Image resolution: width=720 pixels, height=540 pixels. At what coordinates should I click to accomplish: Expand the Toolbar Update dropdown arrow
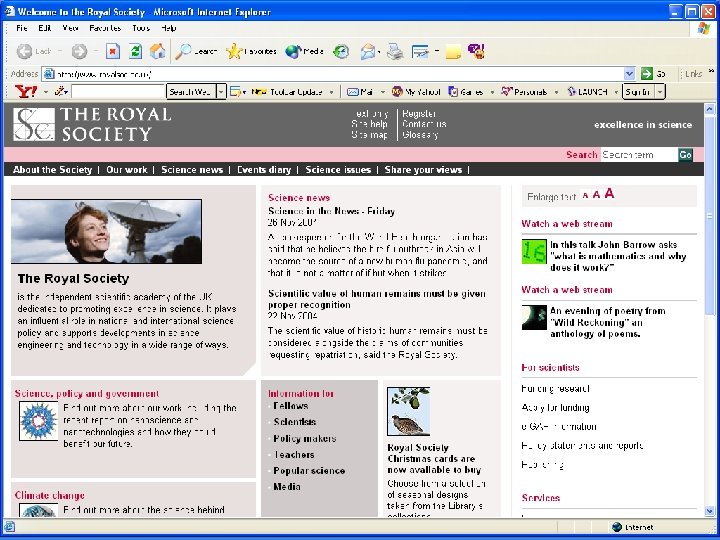[x=331, y=92]
